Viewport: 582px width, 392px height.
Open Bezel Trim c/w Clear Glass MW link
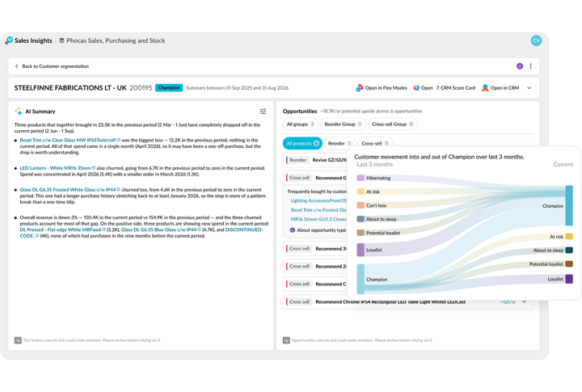click(x=70, y=140)
